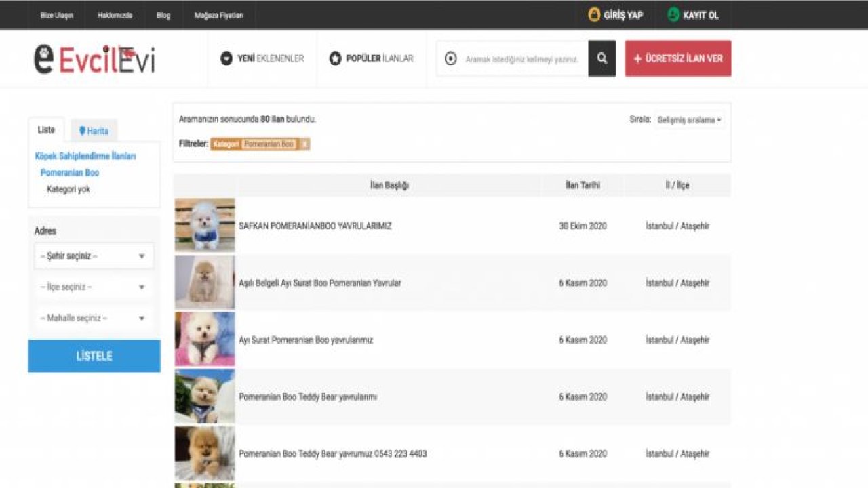Viewport: 868px width, 488px height.
Task: Click the Köpek Sahiplendirme İlanları link
Action: (86, 155)
